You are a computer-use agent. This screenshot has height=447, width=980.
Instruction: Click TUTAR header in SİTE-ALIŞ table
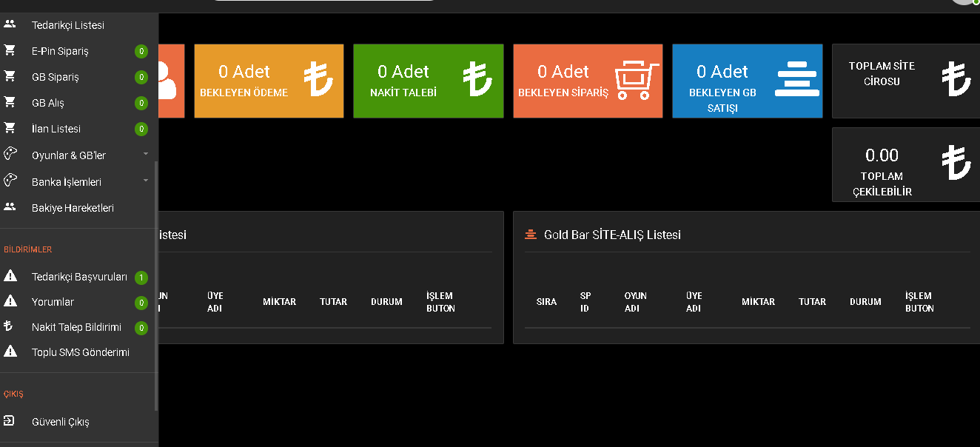tap(812, 302)
